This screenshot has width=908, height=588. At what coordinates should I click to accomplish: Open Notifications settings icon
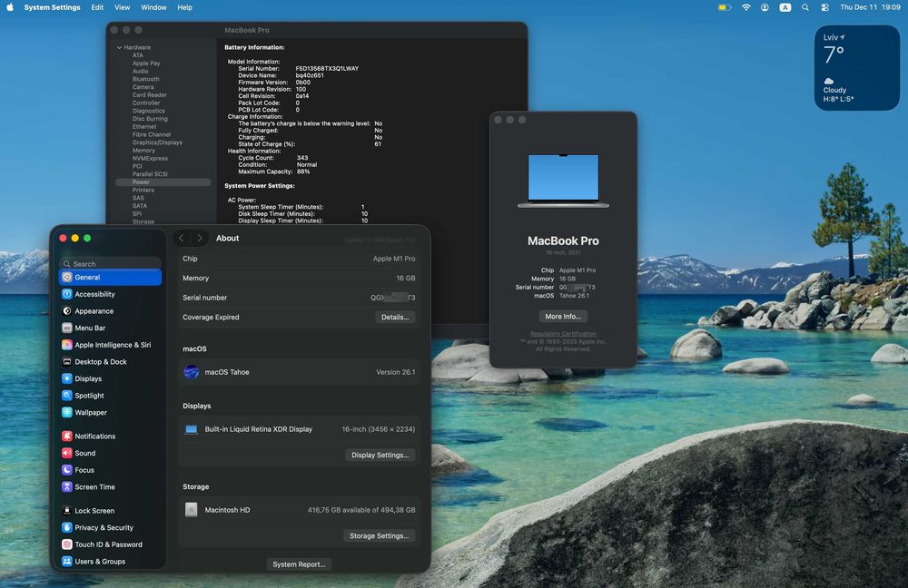67,436
